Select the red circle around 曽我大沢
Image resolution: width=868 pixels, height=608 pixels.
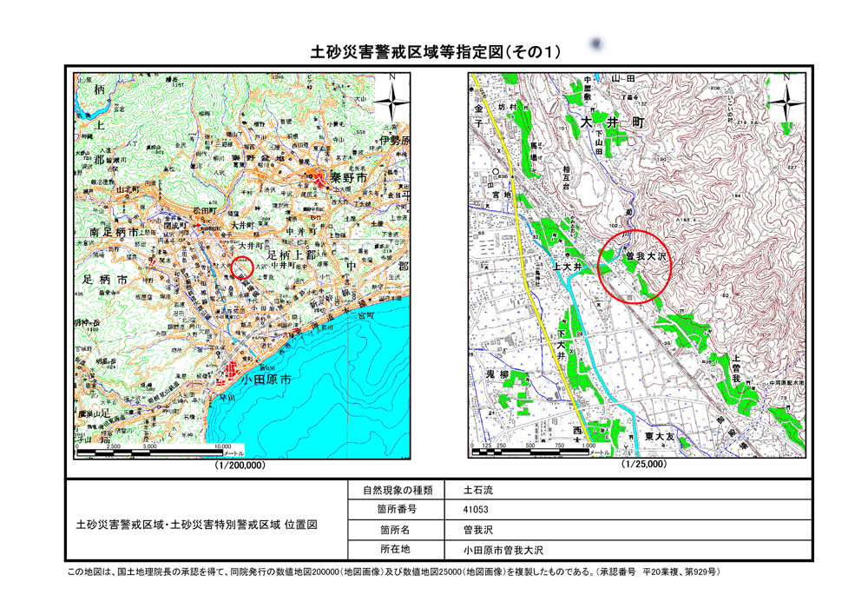(x=636, y=267)
